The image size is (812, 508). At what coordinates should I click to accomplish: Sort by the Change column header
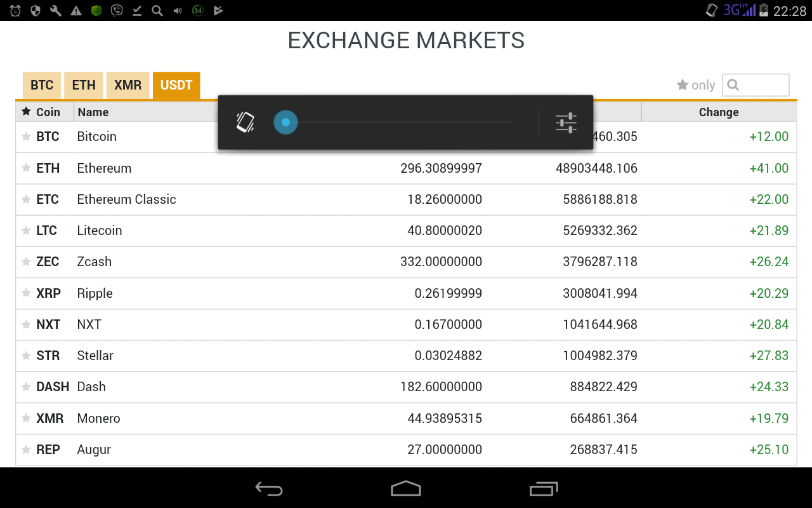pyautogui.click(x=719, y=112)
